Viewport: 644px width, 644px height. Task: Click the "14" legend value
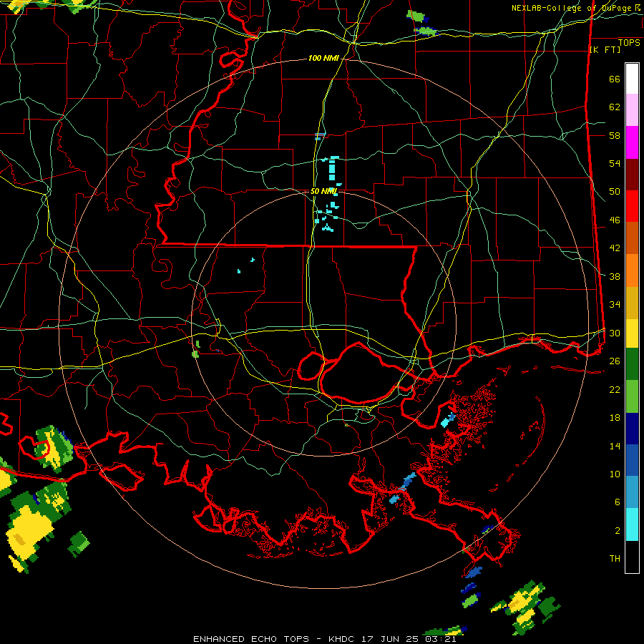pos(615,446)
